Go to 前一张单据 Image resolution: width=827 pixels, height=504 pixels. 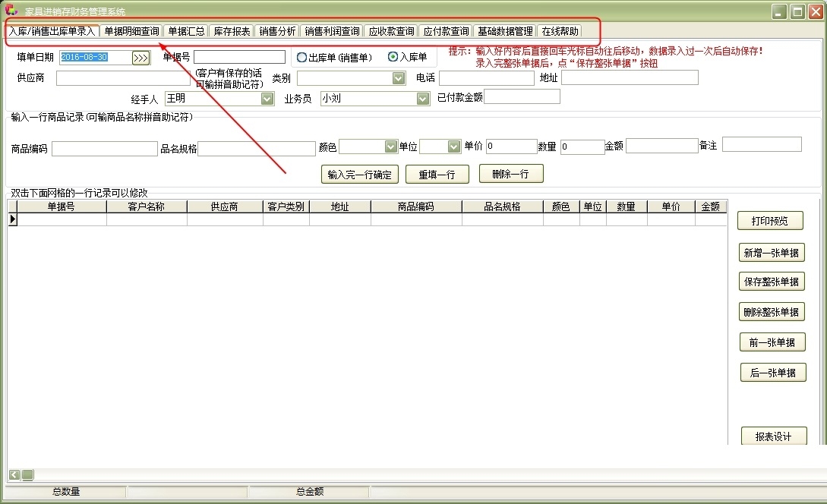point(772,342)
